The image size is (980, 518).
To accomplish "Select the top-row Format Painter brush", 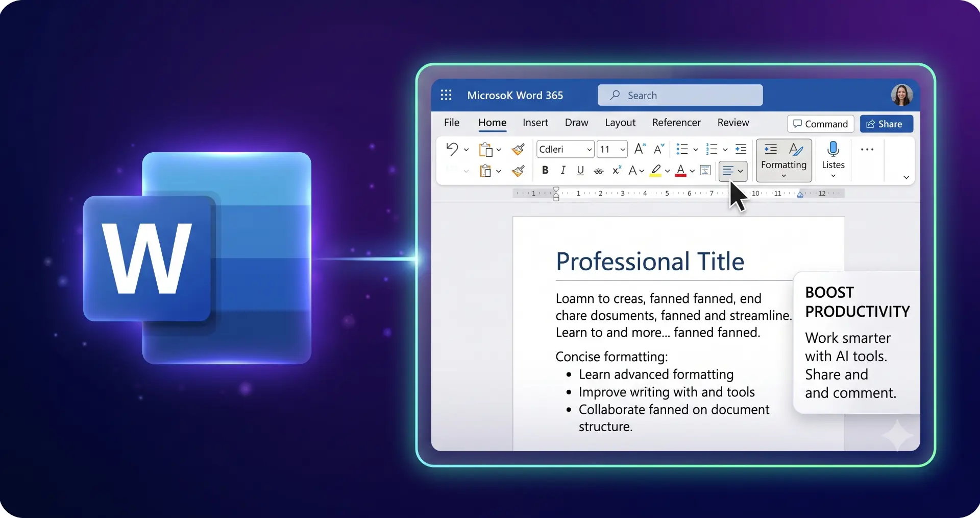I will [x=518, y=149].
